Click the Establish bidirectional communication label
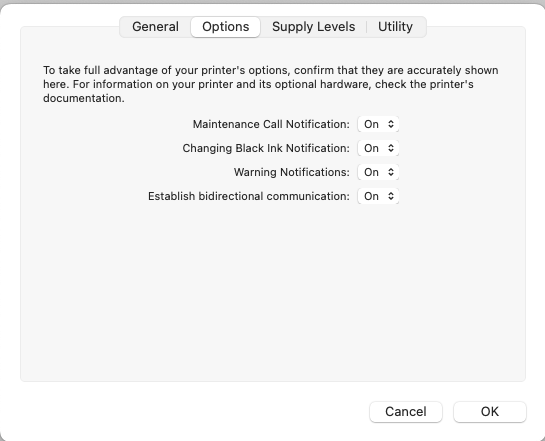This screenshot has height=441, width=545. click(x=249, y=196)
